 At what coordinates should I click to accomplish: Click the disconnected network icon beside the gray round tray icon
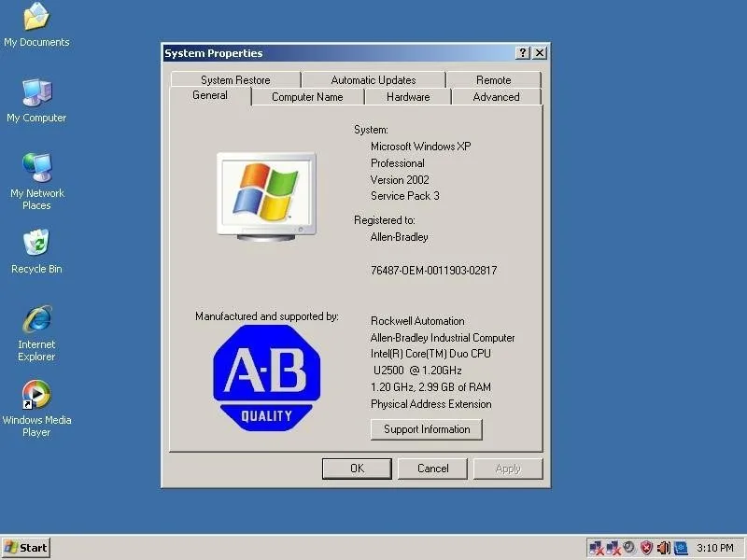[x=613, y=548]
